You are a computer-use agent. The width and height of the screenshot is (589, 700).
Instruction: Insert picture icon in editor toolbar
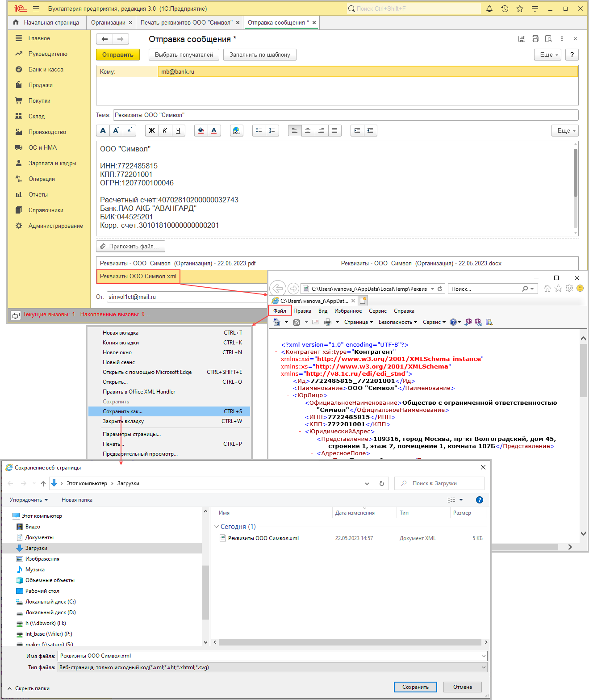[237, 130]
